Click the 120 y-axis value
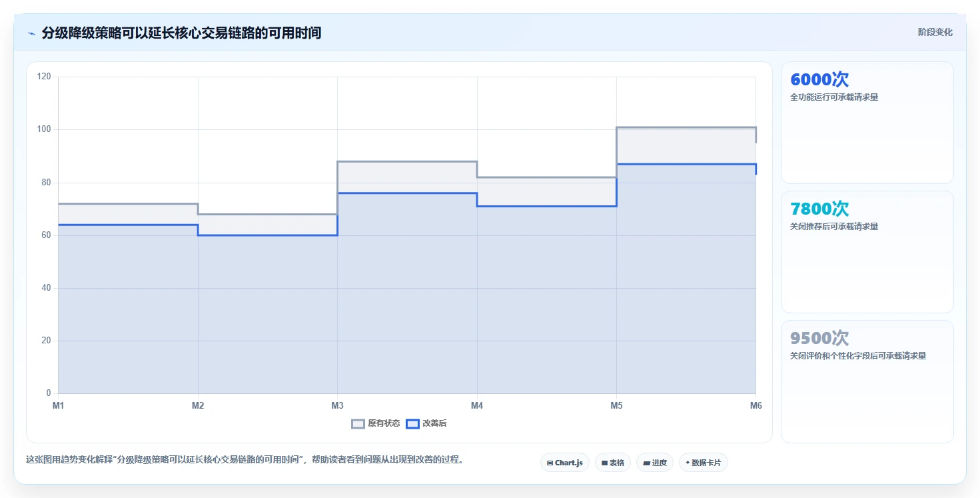980x498 pixels. click(44, 77)
